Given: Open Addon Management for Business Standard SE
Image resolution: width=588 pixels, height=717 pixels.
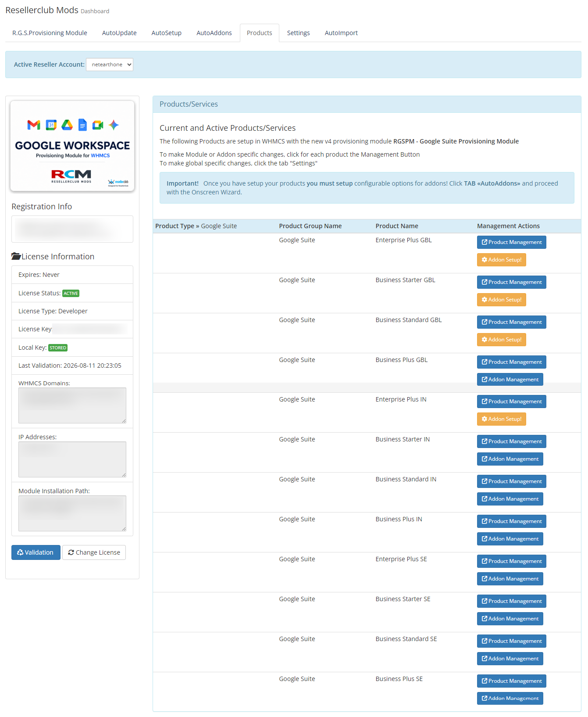Looking at the screenshot, I should pos(510,659).
